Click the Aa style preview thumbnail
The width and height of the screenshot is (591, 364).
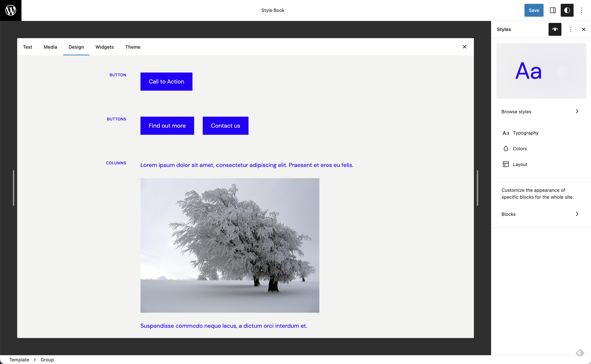[x=541, y=71]
